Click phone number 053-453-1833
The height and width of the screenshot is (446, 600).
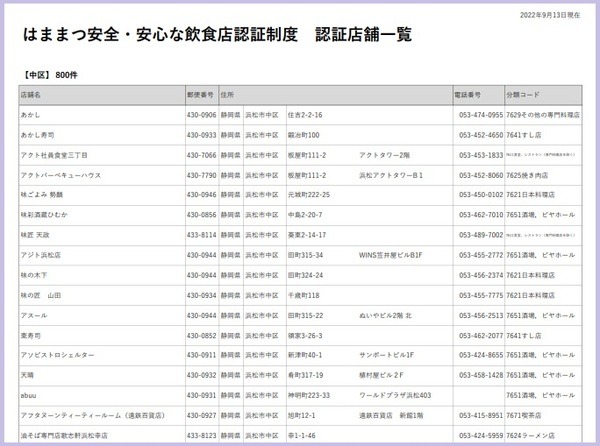[x=481, y=155]
